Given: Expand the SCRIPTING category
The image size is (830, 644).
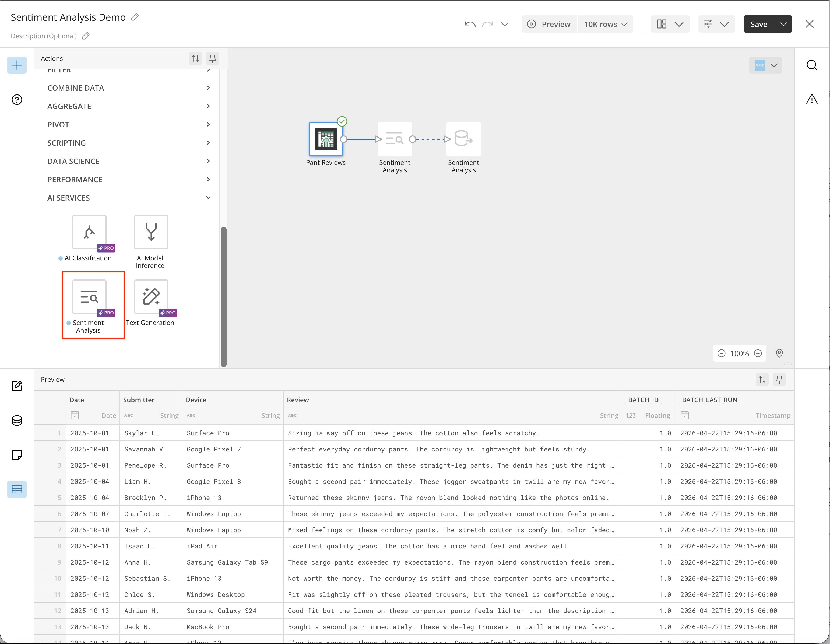Looking at the screenshot, I should coord(128,143).
